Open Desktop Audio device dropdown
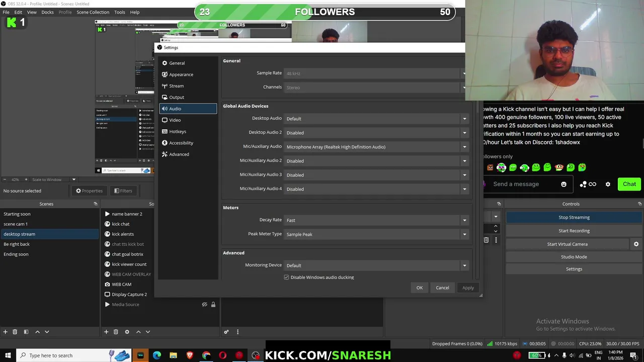644x362 pixels. coord(376,119)
